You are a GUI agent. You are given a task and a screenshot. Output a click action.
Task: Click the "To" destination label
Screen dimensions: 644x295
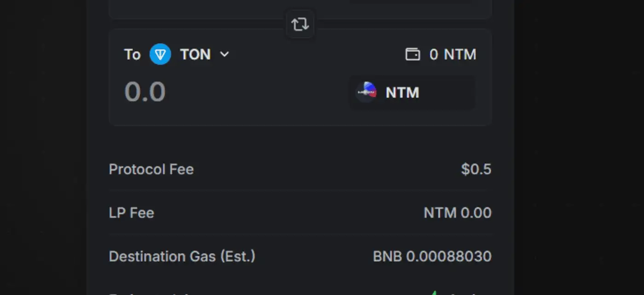(x=132, y=55)
